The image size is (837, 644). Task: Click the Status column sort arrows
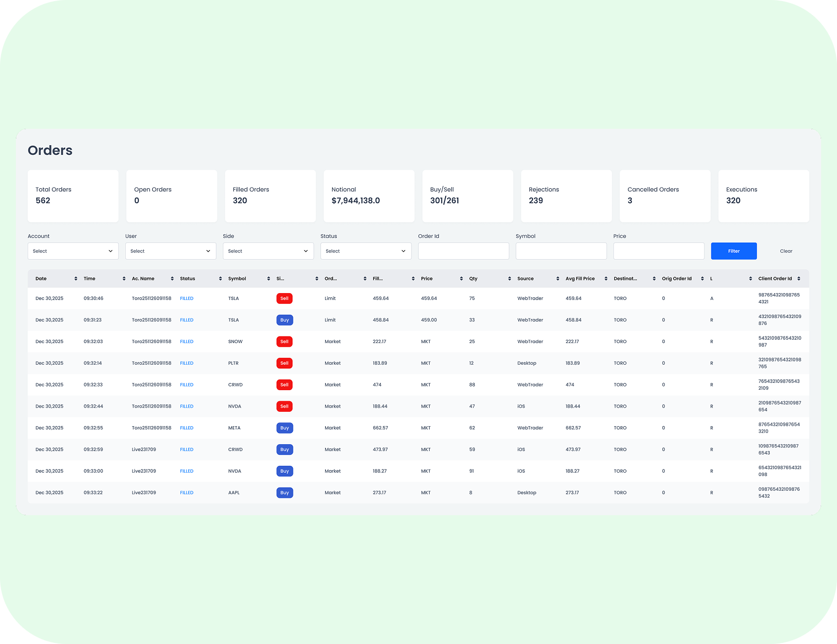click(220, 279)
